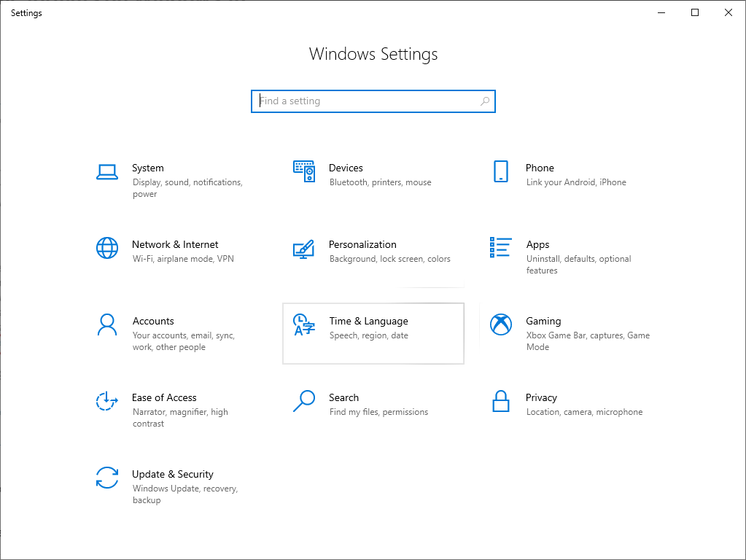Open the Privacy heading
This screenshot has width=746, height=560.
coord(541,397)
